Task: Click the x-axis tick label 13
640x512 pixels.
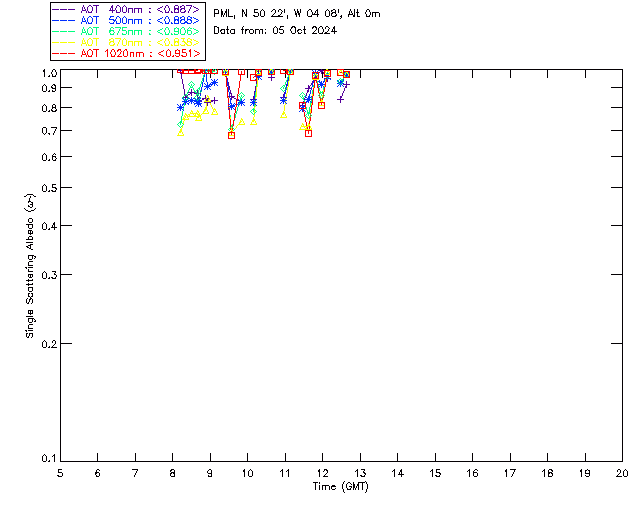Action: pyautogui.click(x=360, y=473)
